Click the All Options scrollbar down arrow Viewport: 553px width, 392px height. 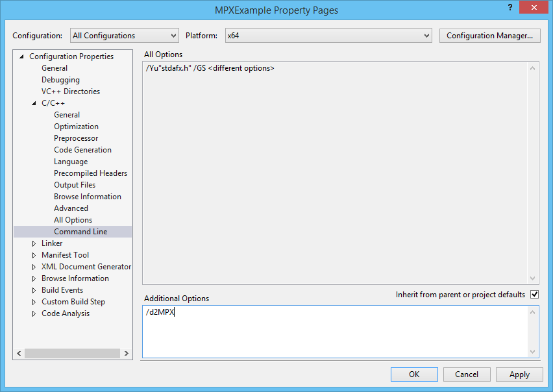[x=534, y=278]
